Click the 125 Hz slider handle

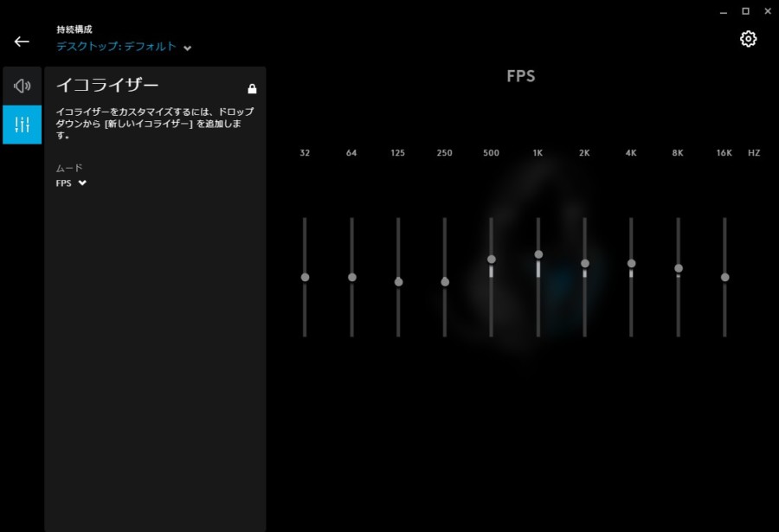point(398,282)
